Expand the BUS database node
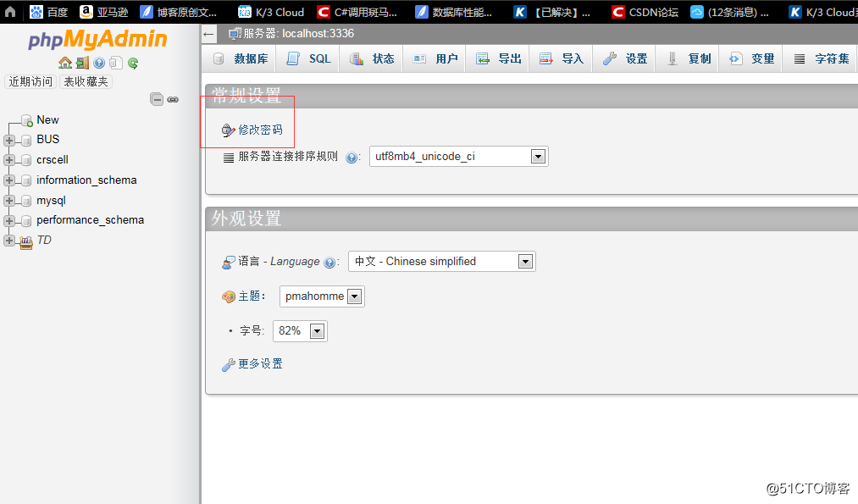858x504 pixels. [x=8, y=140]
